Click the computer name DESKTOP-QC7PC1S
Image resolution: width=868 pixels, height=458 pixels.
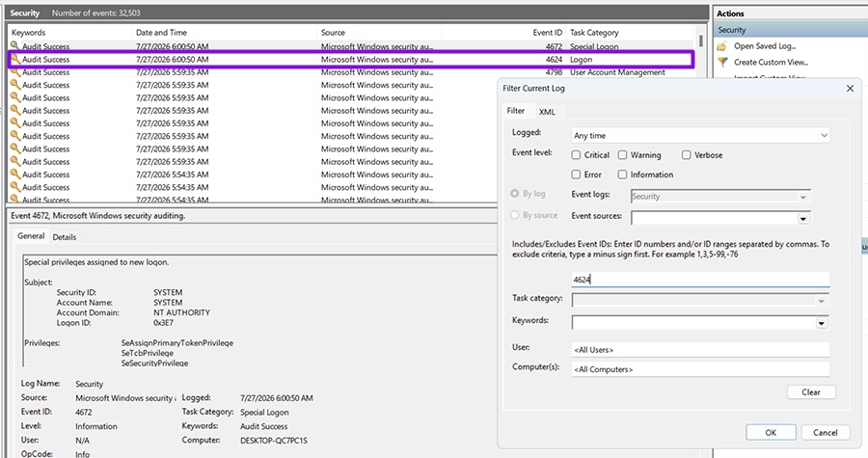point(274,441)
